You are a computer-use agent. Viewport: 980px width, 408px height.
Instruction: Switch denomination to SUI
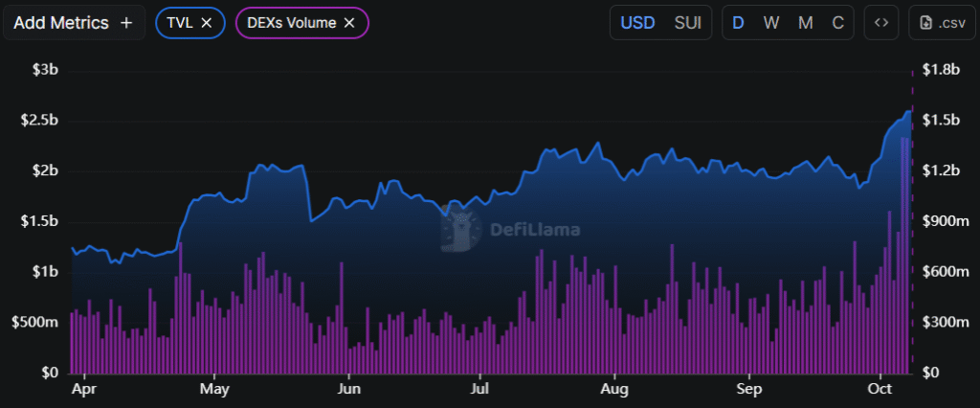[x=687, y=22]
